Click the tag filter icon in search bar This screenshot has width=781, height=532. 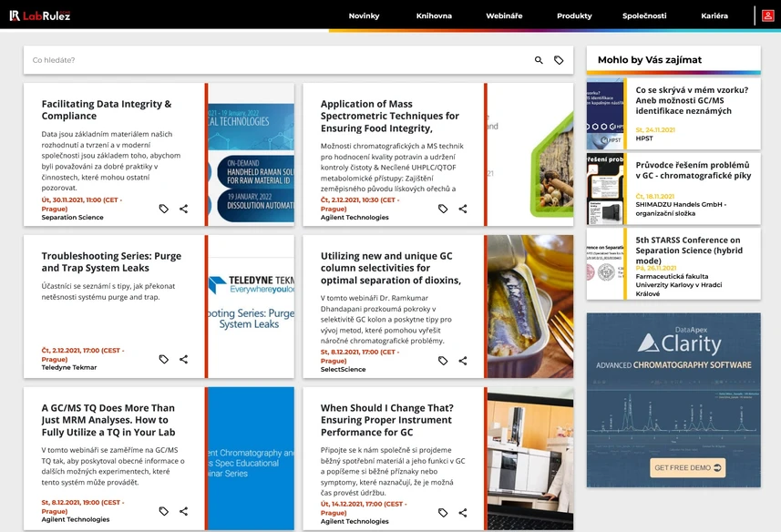coord(559,60)
